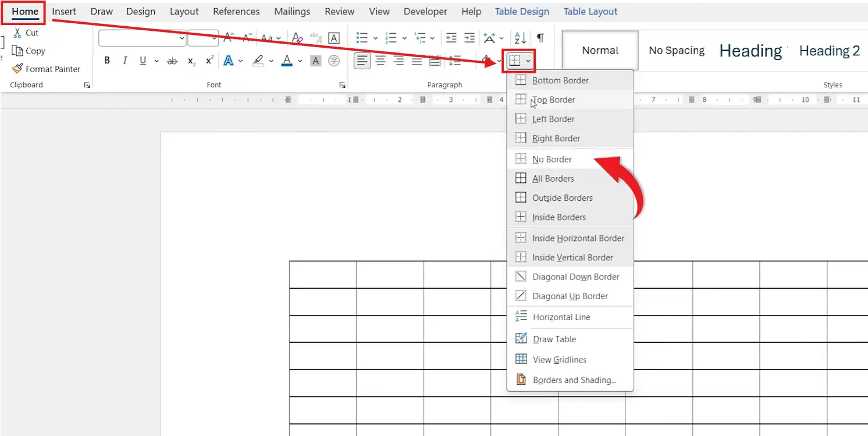Increase the paragraph indent
This screenshot has height=436, width=868.
[x=469, y=38]
